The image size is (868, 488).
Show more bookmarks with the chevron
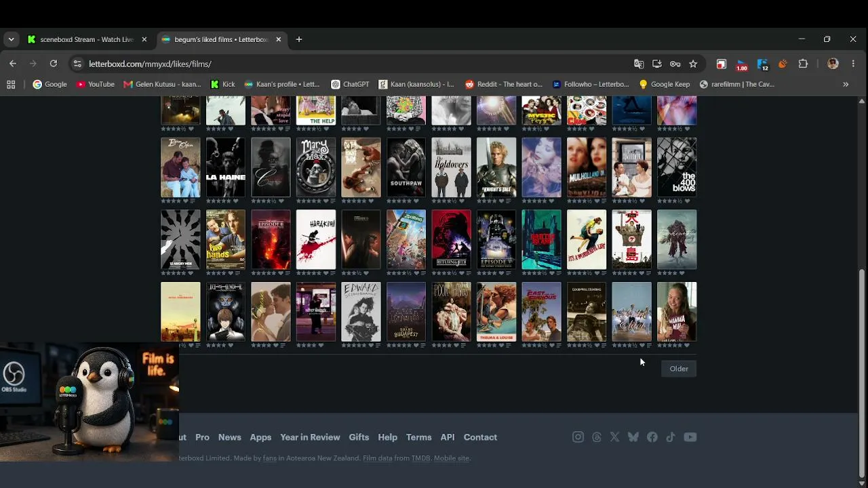pos(846,85)
